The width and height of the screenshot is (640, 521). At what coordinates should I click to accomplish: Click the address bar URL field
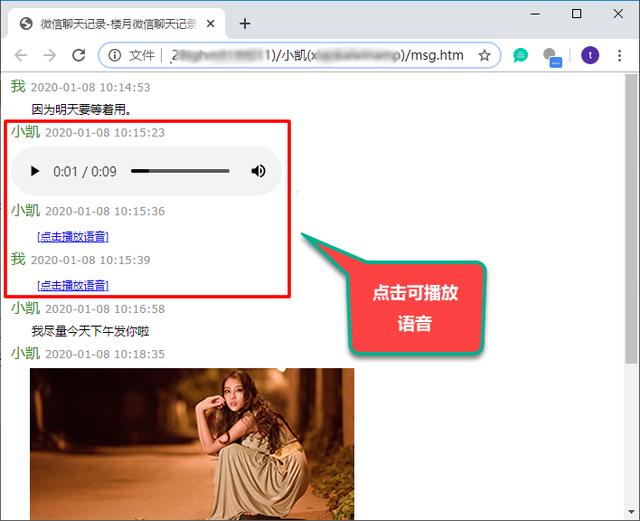click(x=299, y=55)
